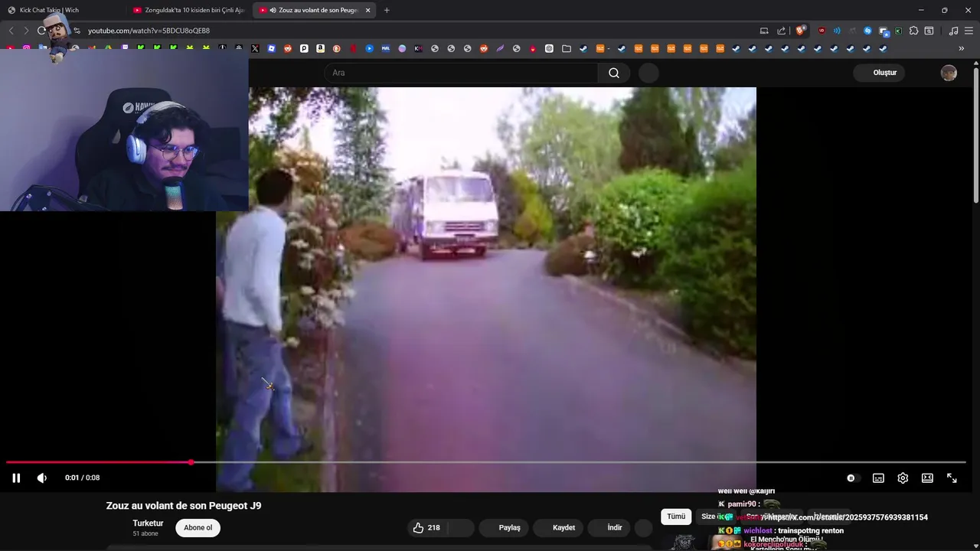980x551 pixels.
Task: Click the YouTube search magnifier button
Action: [614, 73]
